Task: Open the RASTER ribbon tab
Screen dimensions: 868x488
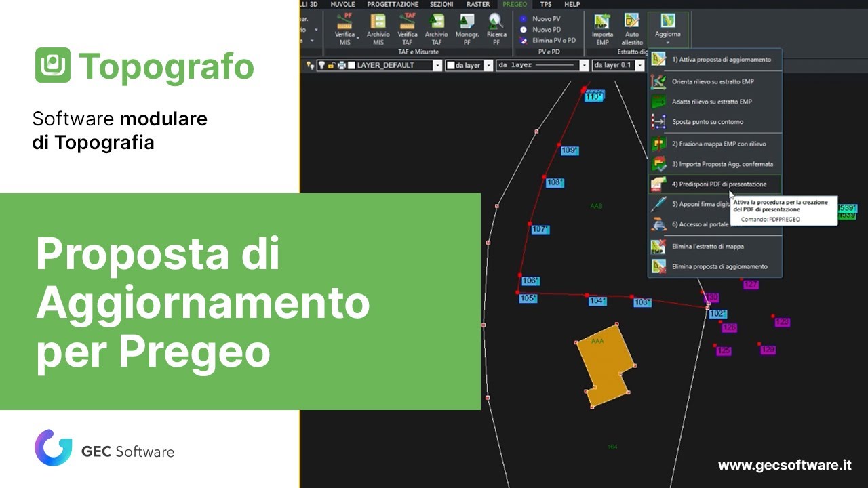Action: click(x=478, y=4)
